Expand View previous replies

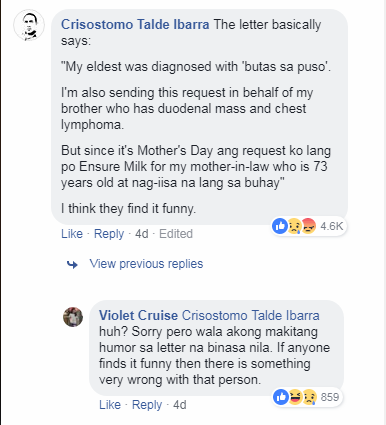(146, 264)
